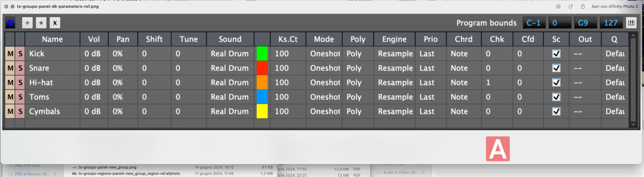Open Chrd dropdown for Cymbals row
Viewport: 644px width, 177px height.
464,111
